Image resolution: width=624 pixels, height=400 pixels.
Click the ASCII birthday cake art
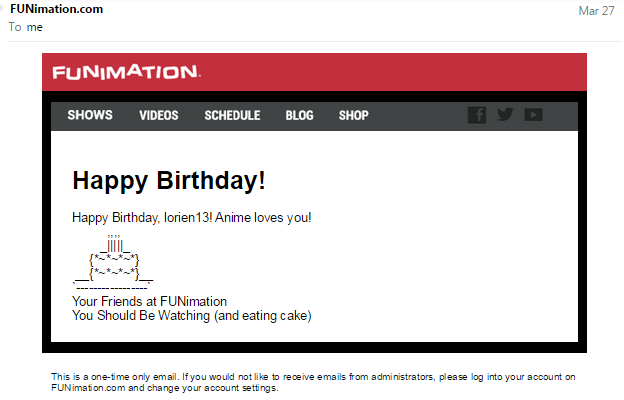[113, 264]
